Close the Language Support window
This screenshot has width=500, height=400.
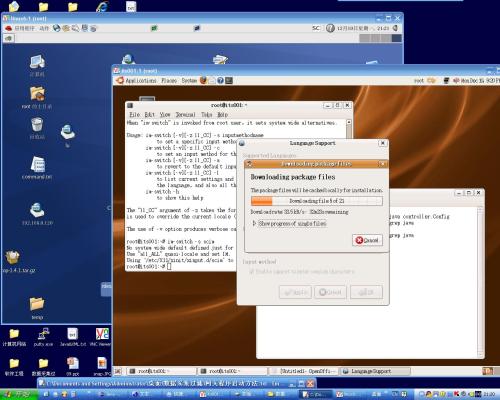point(383,143)
